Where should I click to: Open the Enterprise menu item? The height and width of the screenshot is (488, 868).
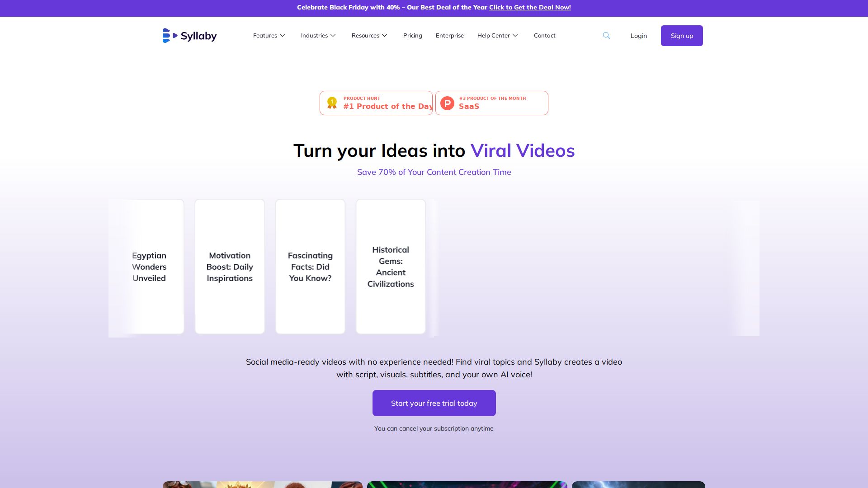(449, 35)
